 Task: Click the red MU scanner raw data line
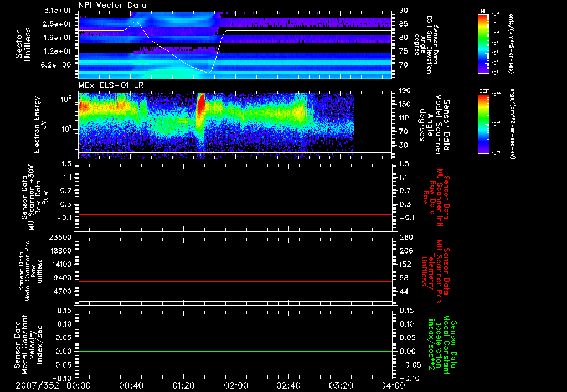pyautogui.click(x=235, y=214)
